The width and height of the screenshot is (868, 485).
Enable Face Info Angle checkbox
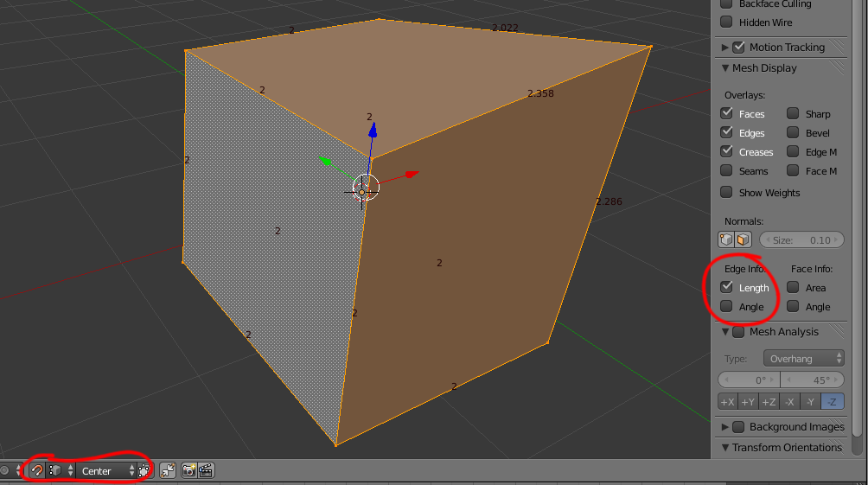[x=793, y=306]
